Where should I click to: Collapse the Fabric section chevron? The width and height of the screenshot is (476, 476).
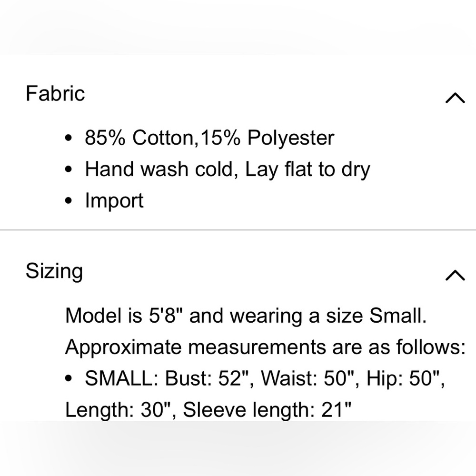pos(455,98)
